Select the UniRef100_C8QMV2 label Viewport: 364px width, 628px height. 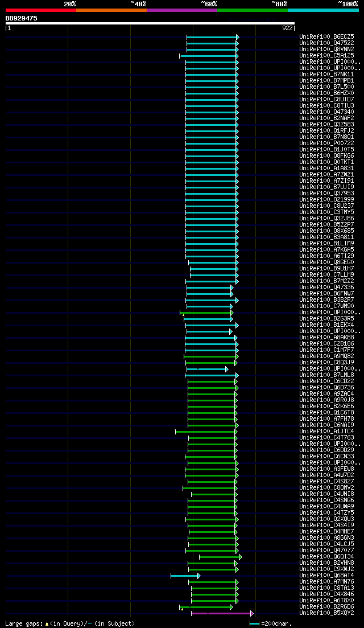[x=326, y=487]
